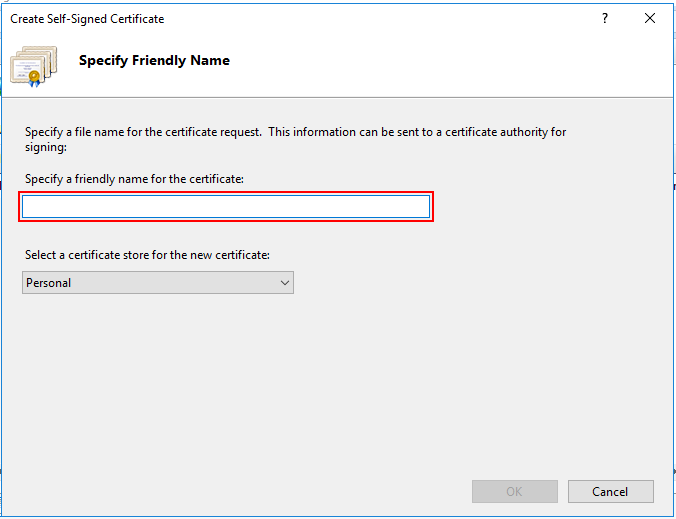Screen dimensions: 676x519
Task: Click the dialog title text at top left
Action: click(x=87, y=19)
